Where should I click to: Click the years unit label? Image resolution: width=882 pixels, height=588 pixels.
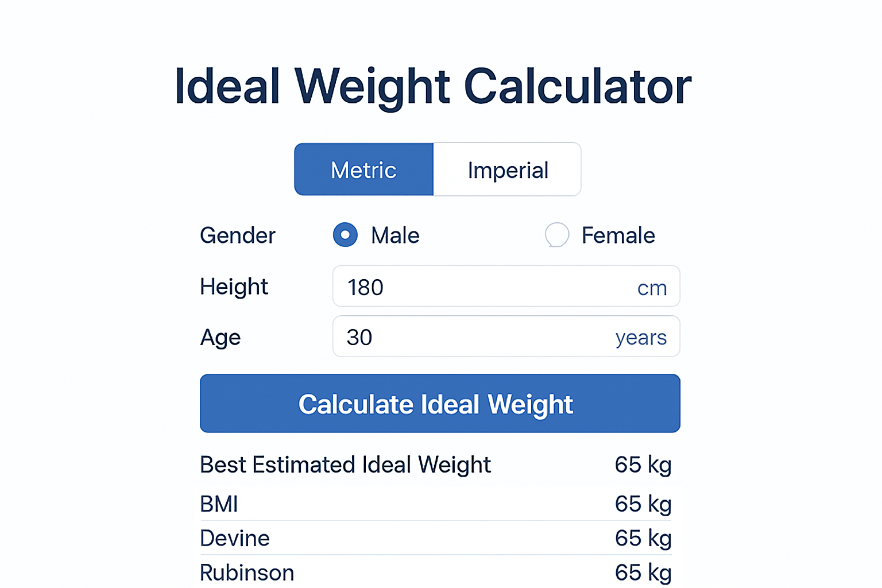[x=641, y=338]
